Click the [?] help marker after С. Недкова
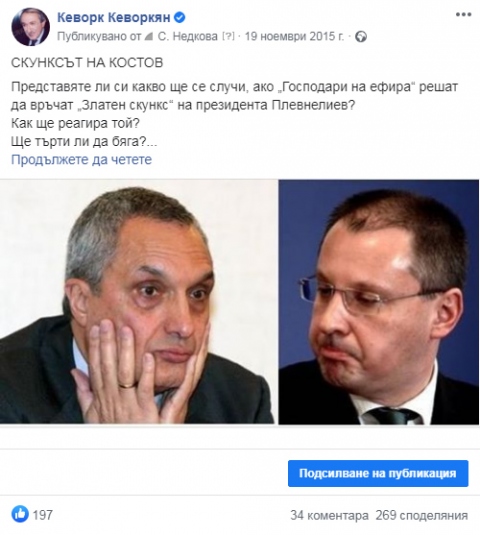 pyautogui.click(x=228, y=36)
